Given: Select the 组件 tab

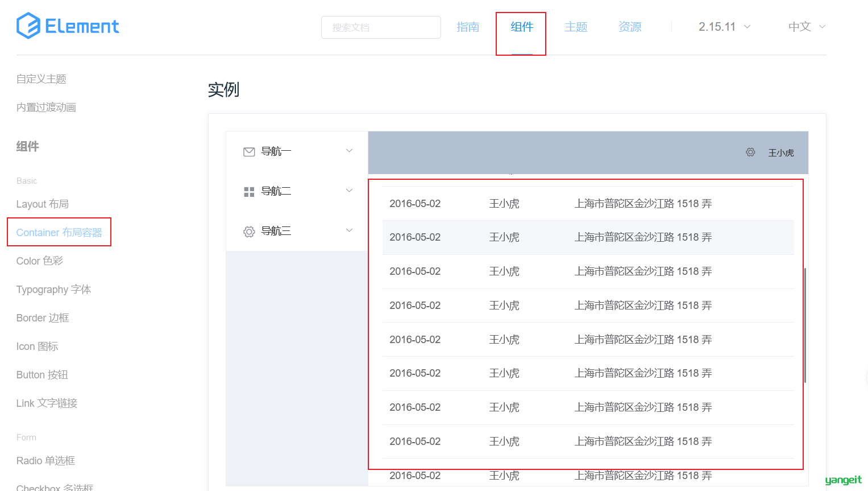Looking at the screenshot, I should pos(522,27).
